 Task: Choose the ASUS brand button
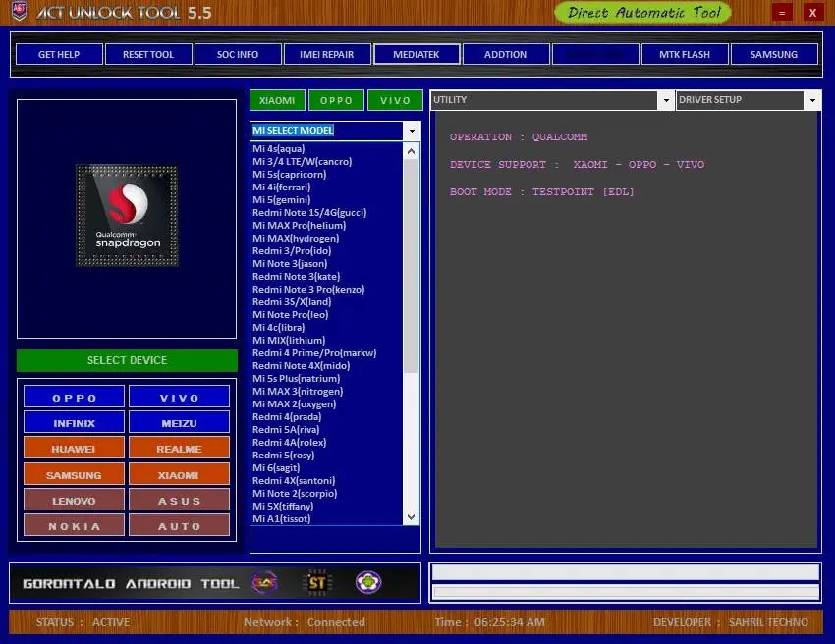[180, 501]
